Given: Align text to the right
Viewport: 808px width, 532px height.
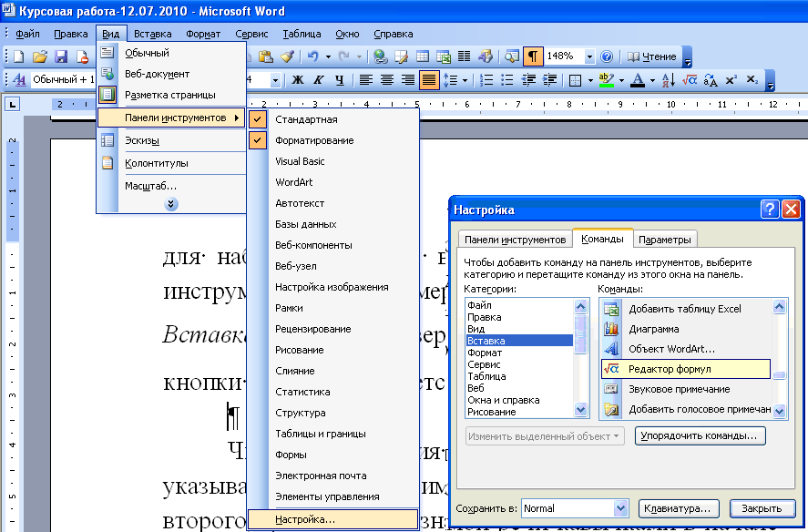Looking at the screenshot, I should [x=407, y=80].
